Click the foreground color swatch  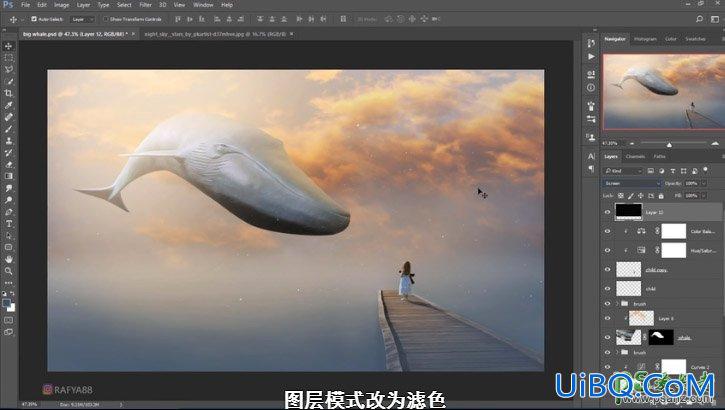(x=6, y=303)
